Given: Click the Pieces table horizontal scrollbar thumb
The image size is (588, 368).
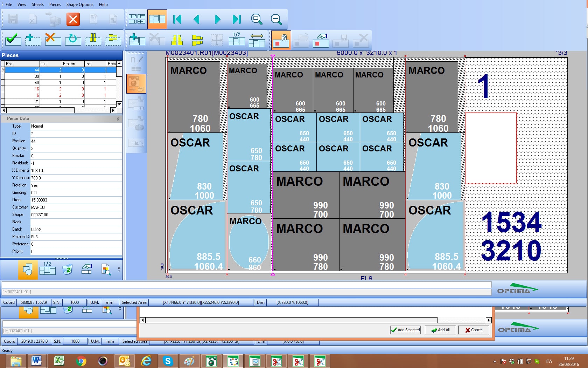Looking at the screenshot, I should click(x=40, y=110).
